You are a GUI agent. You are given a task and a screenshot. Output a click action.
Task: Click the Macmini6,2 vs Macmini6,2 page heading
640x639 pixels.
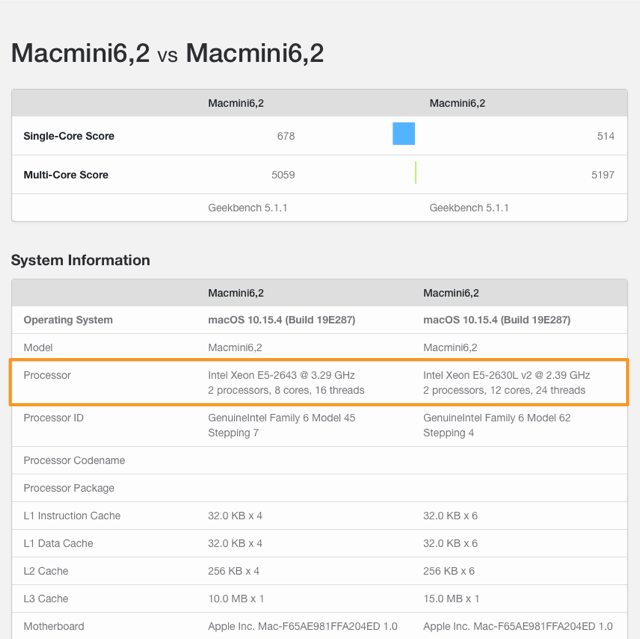click(x=167, y=53)
